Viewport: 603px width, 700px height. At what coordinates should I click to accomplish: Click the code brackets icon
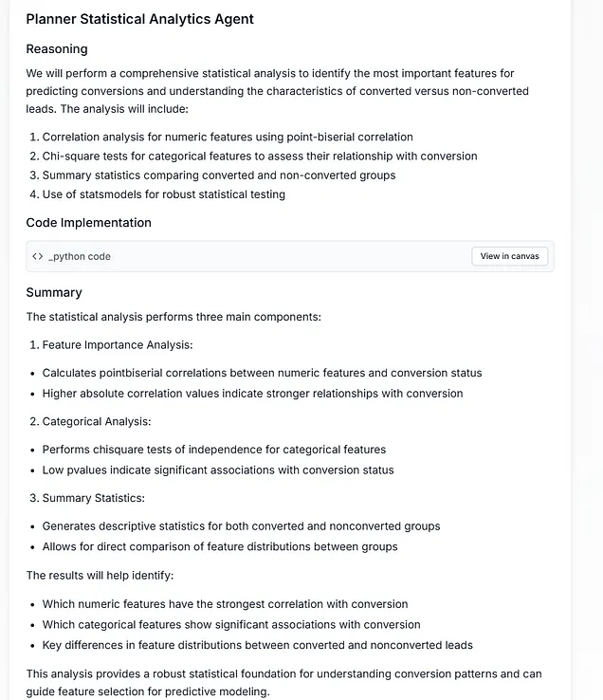pos(38,256)
